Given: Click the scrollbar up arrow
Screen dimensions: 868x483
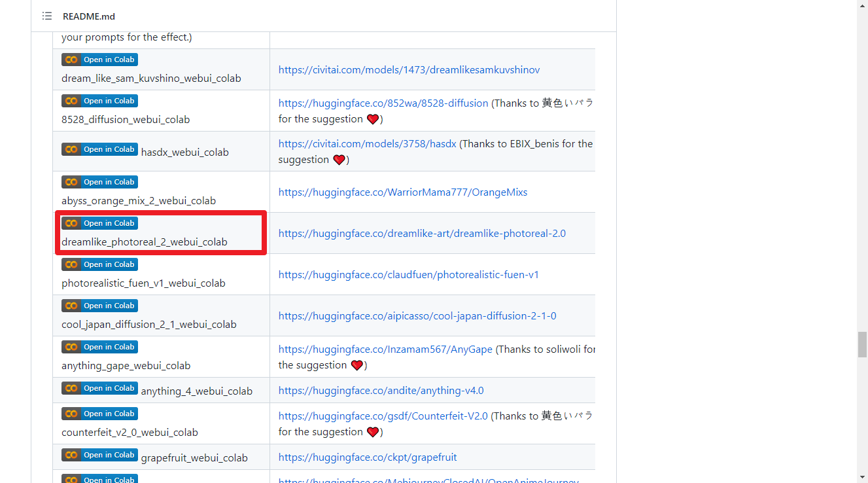Looking at the screenshot, I should point(863,5).
